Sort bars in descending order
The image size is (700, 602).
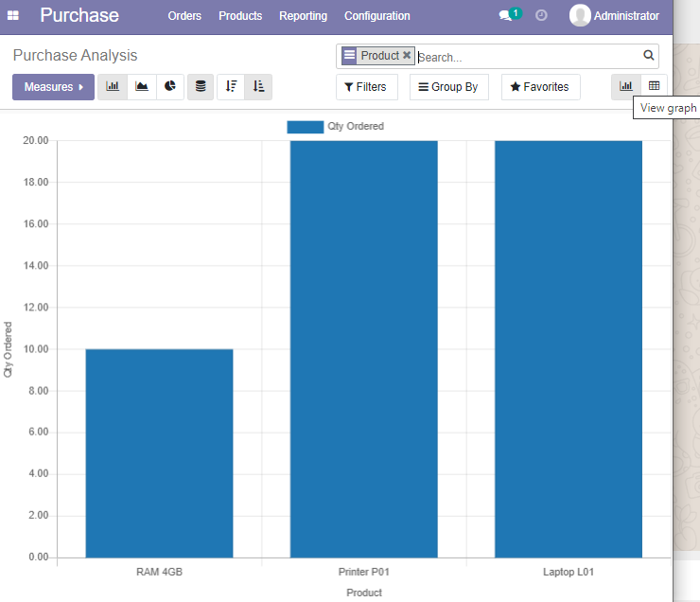tap(231, 87)
